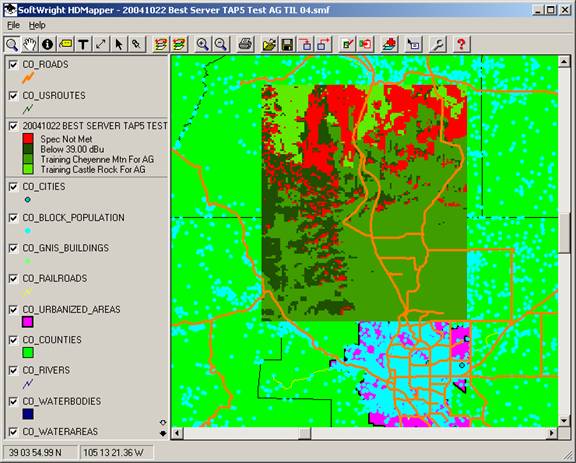Select the arrow pointer tool
576x463 pixels.
tap(119, 44)
